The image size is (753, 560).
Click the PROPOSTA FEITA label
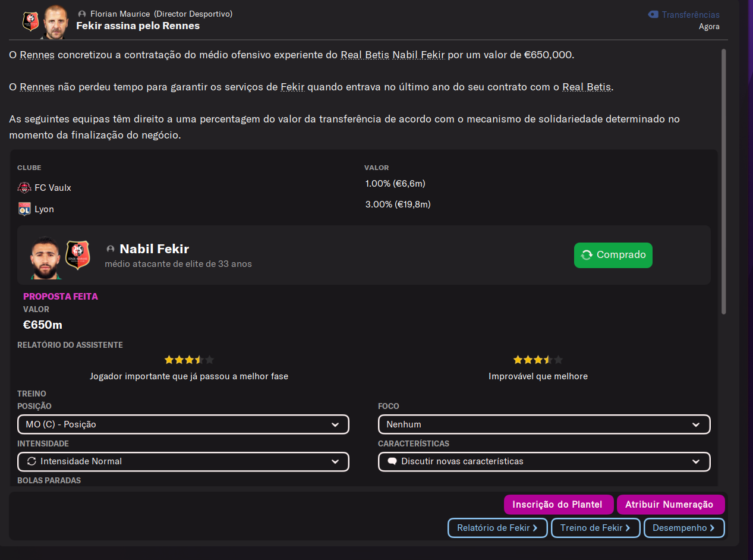coord(61,296)
